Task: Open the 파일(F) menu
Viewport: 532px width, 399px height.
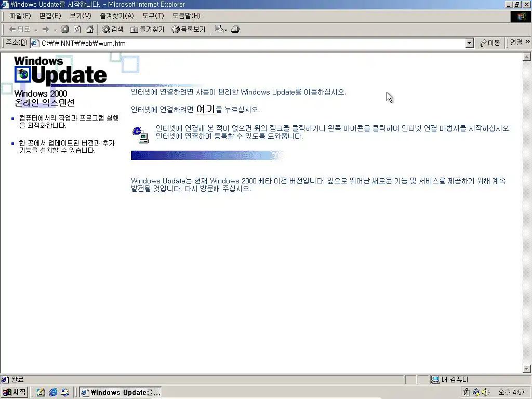Action: point(20,16)
